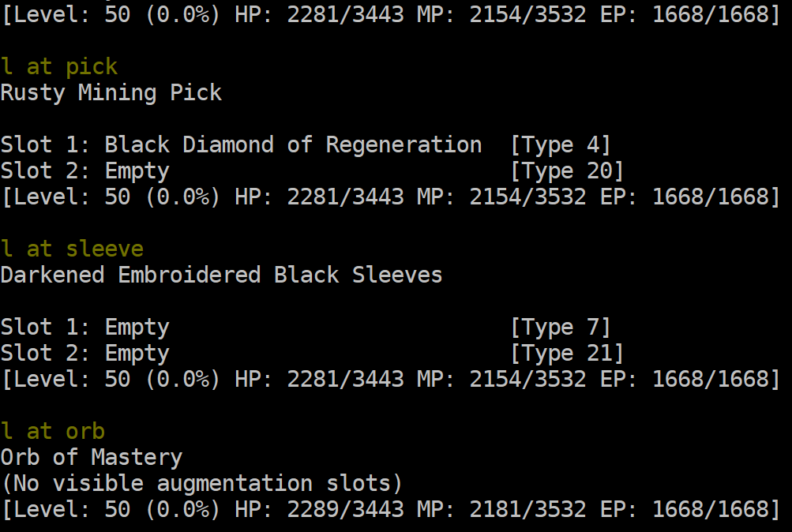Click the status prompt line below the sleeve slots
This screenshot has width=792, height=532.
[x=391, y=379]
